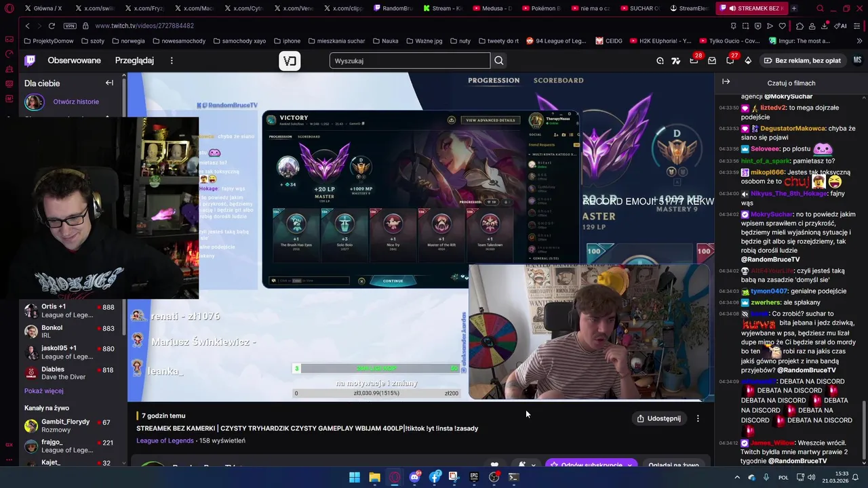
Task: Switch to browser tab RandomBru...
Action: 393,8
